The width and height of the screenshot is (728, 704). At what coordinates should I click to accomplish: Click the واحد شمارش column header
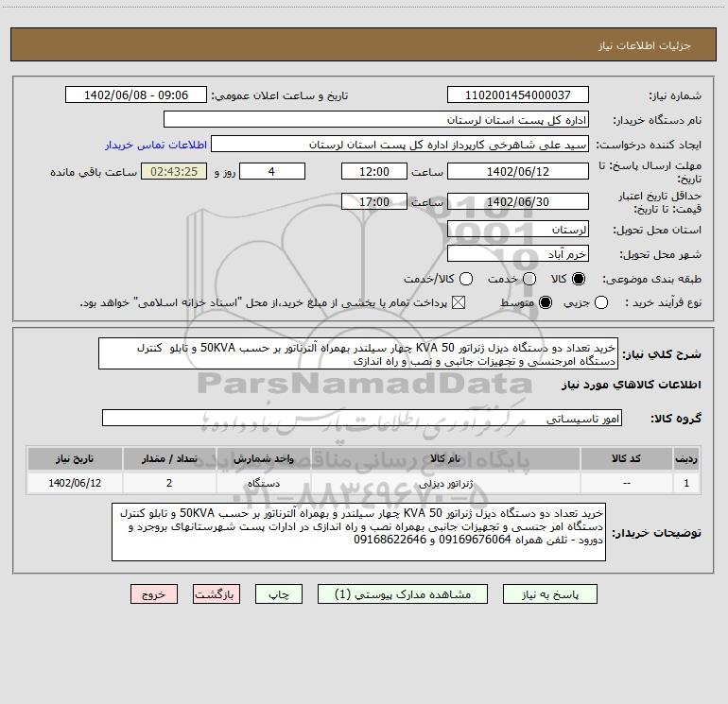coord(263,458)
